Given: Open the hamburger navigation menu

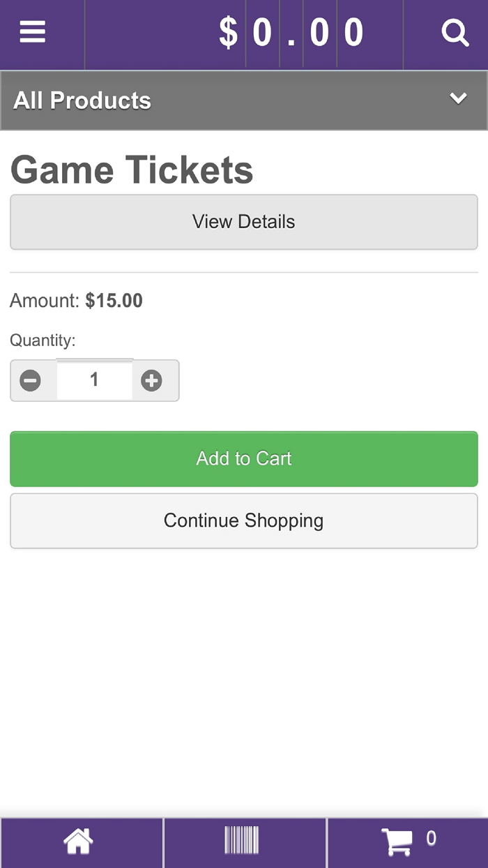Looking at the screenshot, I should [x=32, y=32].
